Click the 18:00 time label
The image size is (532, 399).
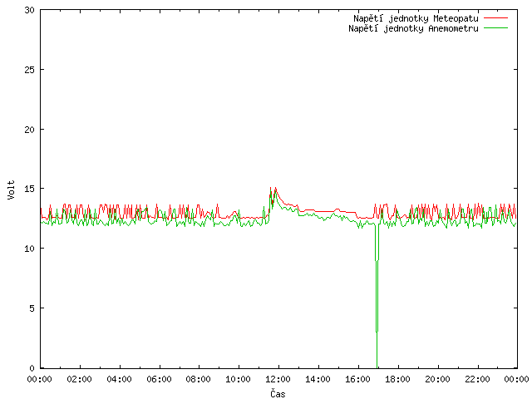397,379
